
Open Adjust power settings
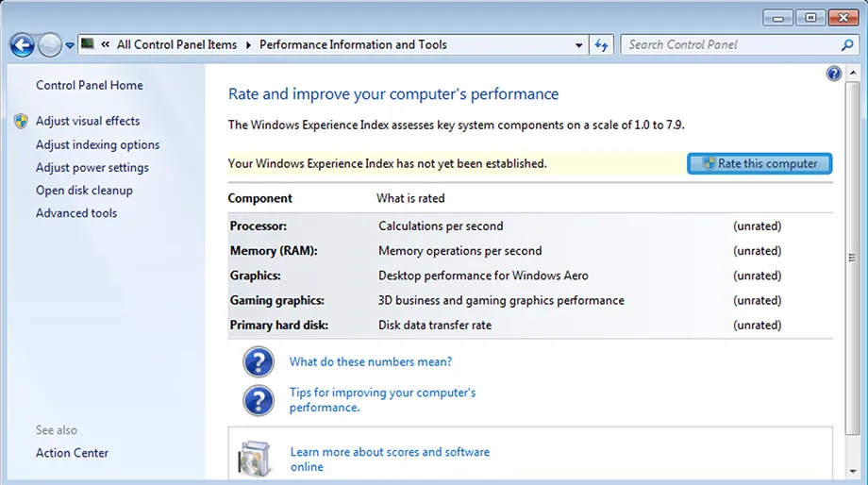[92, 167]
